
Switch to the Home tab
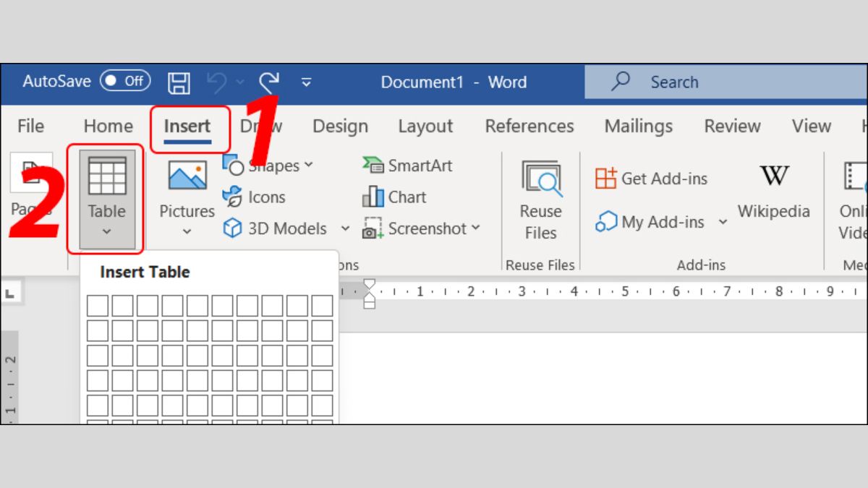point(108,126)
